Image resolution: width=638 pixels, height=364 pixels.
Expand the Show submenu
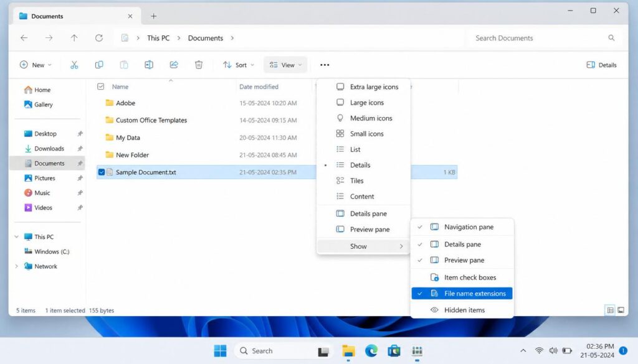(x=363, y=246)
